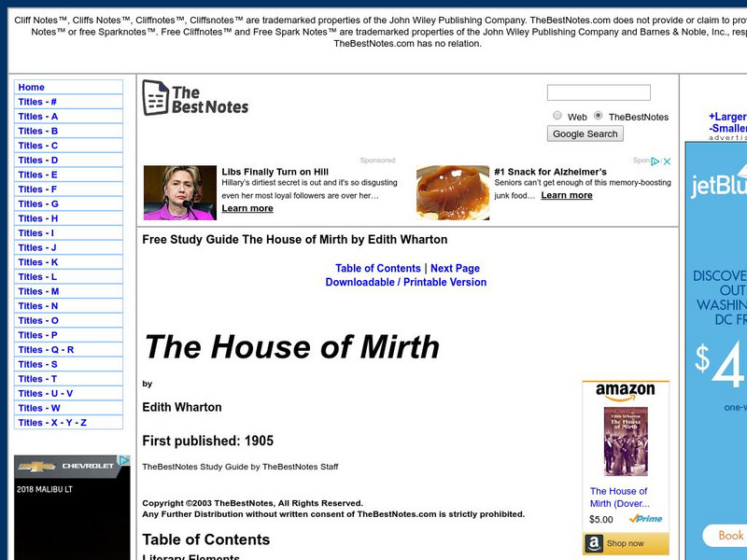Select Titles - L in sidebar
The height and width of the screenshot is (560, 747).
pos(68,276)
